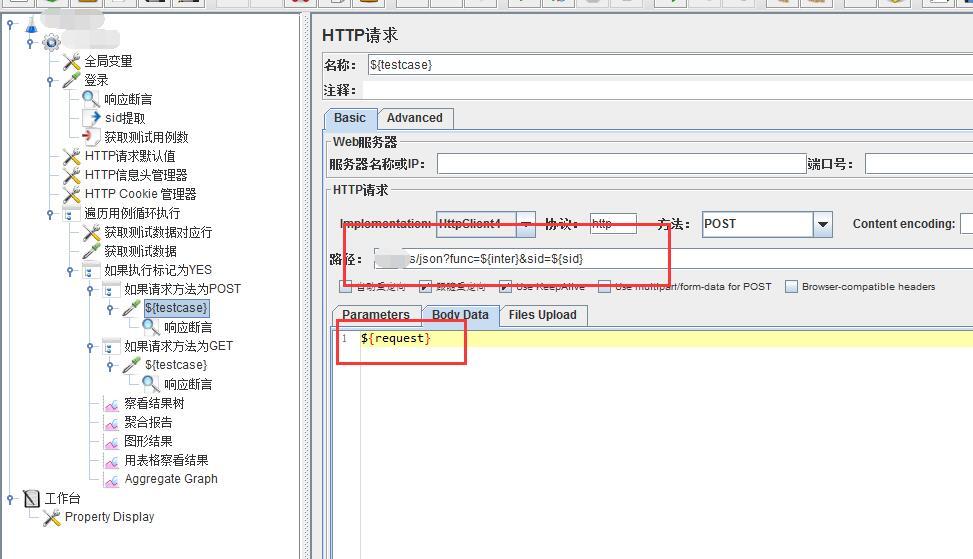Click the 服务器名称或IP input field
The image size is (973, 559).
621,164
